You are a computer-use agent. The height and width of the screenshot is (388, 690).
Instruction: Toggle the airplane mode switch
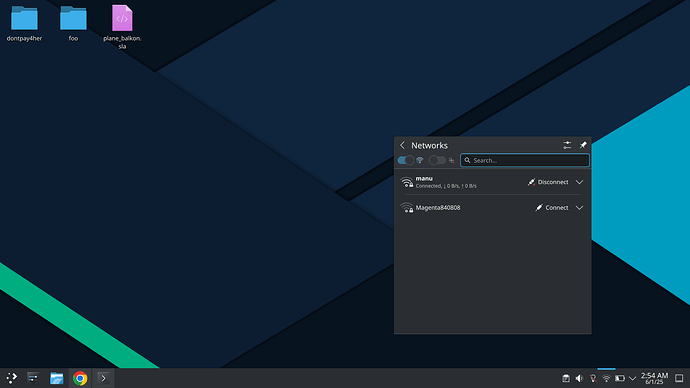tap(437, 160)
